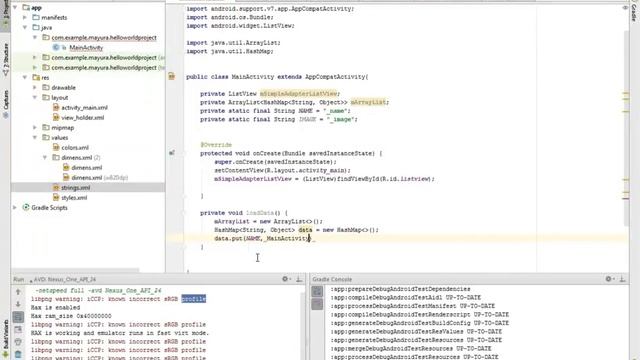Open view_holder.xml in the project tree
Screen dimensions: 640x360
pos(82,118)
